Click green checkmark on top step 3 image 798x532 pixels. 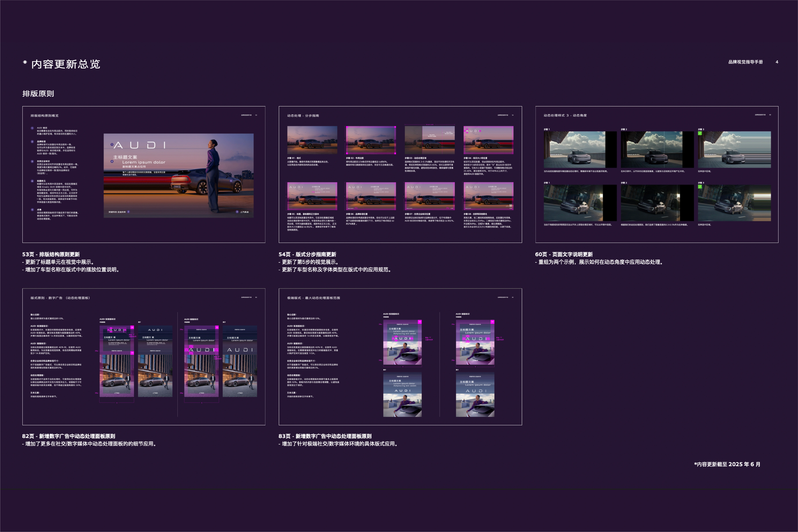[x=700, y=133]
